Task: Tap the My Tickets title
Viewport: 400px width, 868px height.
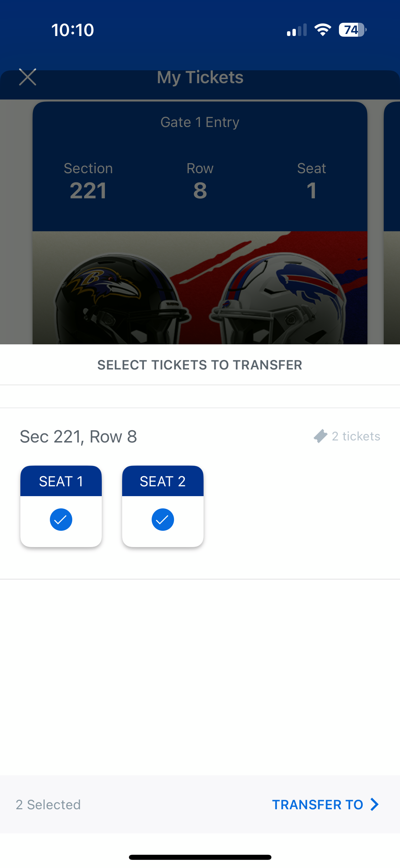Action: [200, 77]
